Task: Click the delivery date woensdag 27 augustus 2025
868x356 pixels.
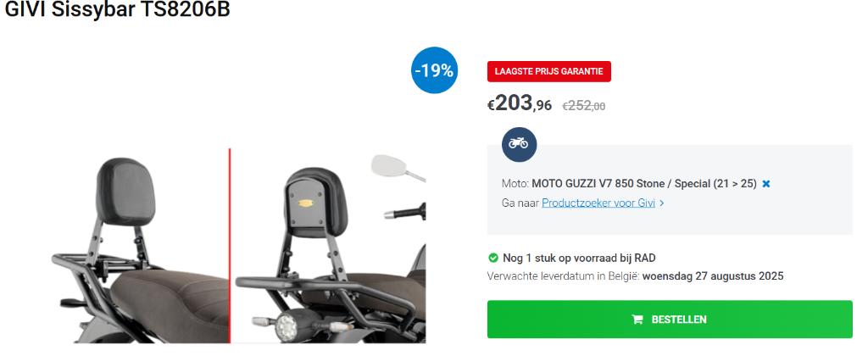Action: tap(713, 275)
